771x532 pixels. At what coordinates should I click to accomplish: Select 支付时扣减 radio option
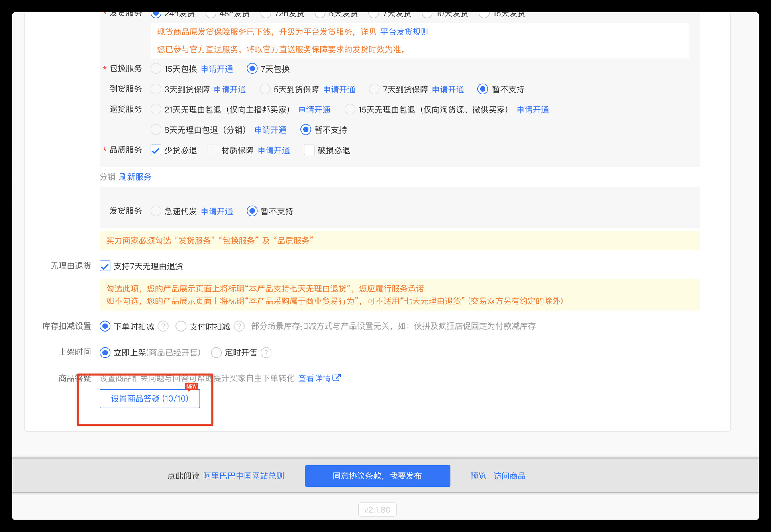(x=181, y=326)
